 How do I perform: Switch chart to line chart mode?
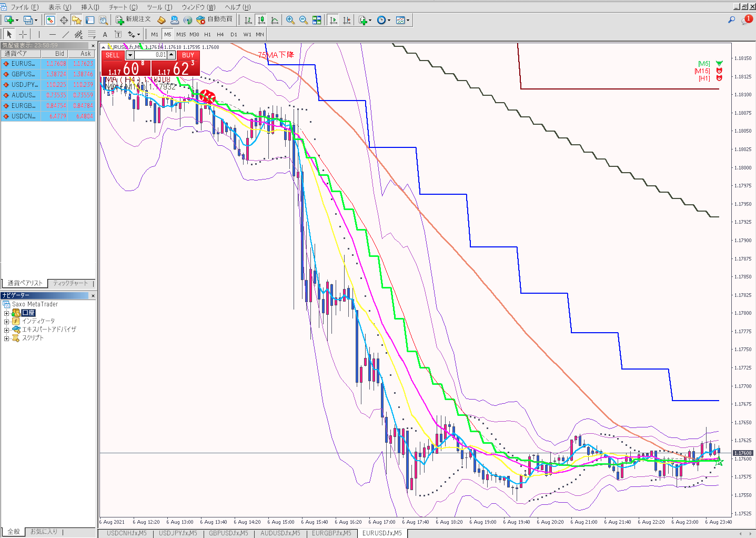275,20
